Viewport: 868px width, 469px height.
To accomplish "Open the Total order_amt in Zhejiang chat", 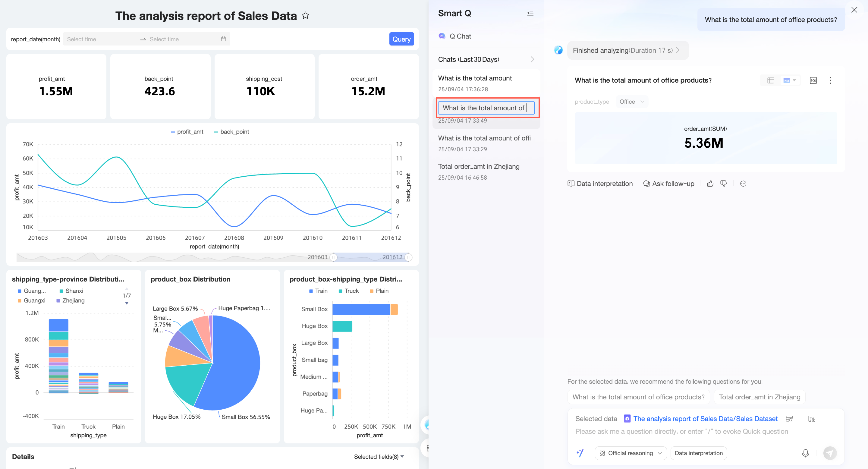I will [x=479, y=166].
